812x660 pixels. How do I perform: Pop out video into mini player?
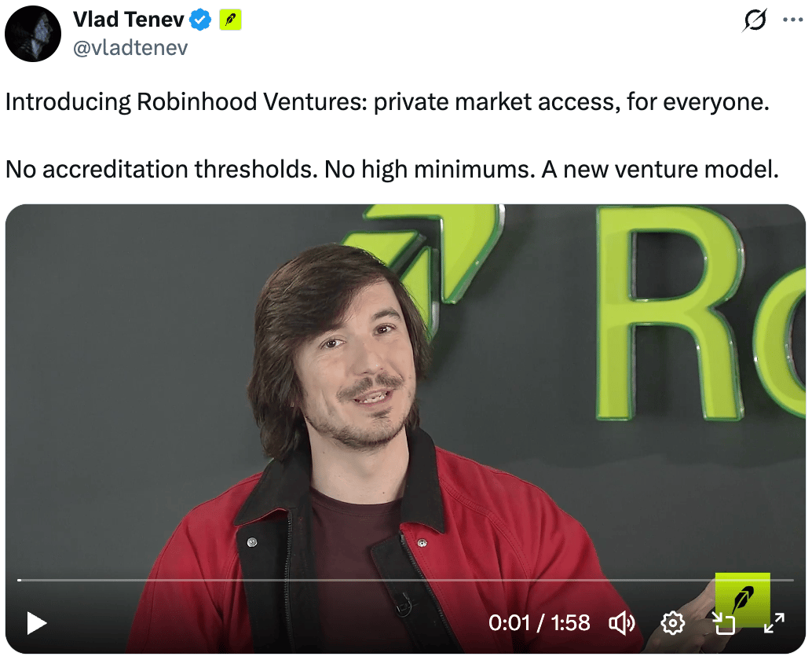click(723, 623)
